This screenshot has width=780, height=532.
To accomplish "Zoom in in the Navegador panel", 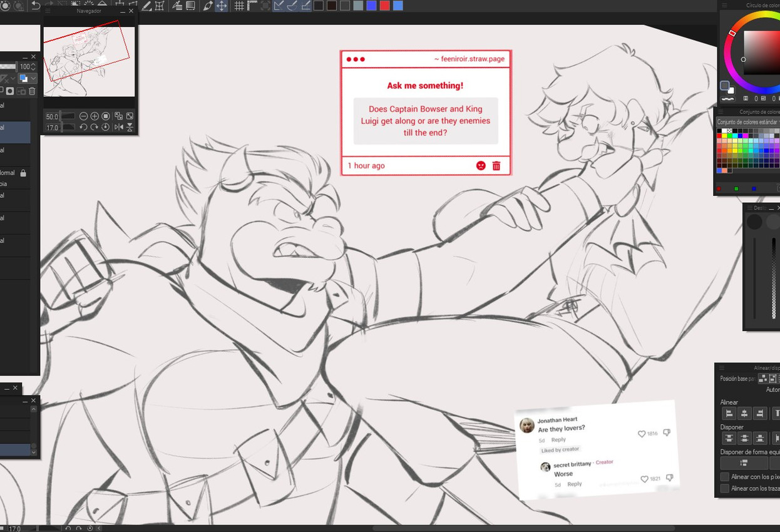I will tap(95, 116).
